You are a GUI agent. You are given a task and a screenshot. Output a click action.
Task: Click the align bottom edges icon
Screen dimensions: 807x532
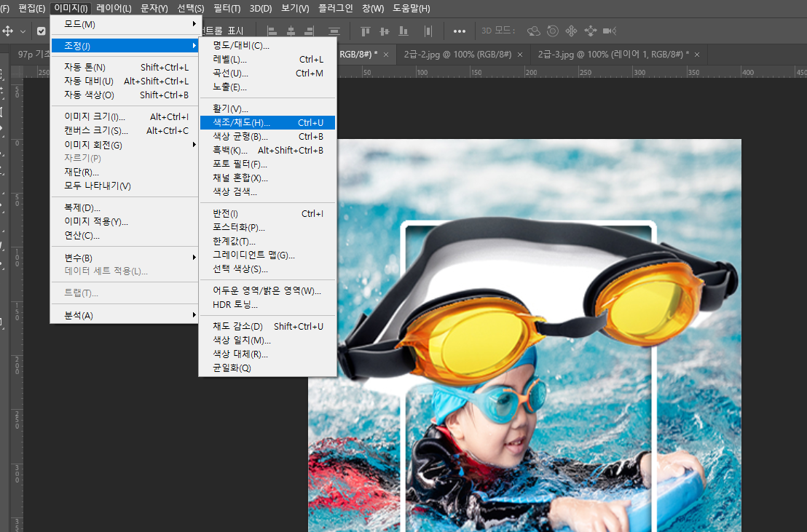click(403, 31)
